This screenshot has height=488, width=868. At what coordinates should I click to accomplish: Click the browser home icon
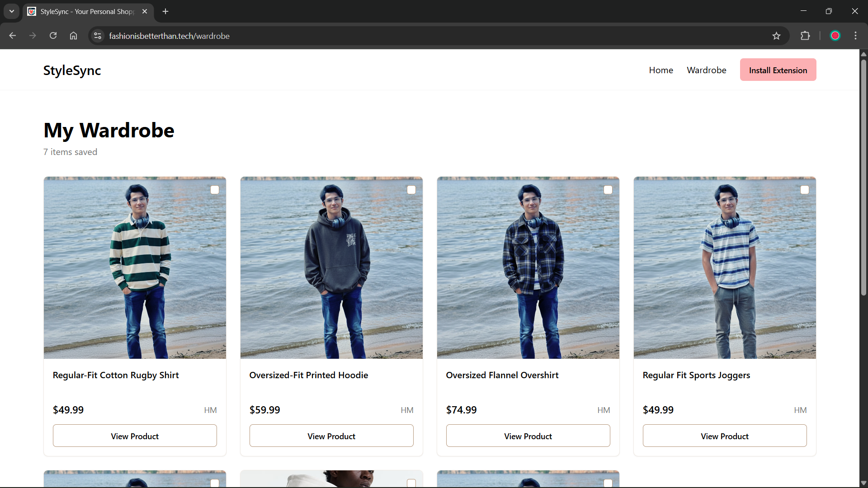(73, 36)
